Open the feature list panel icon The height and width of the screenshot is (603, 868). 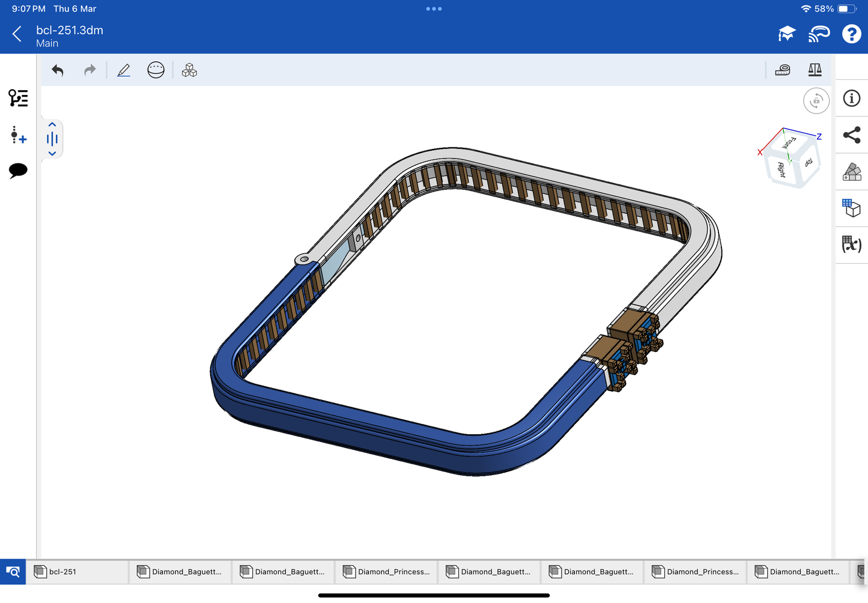(18, 98)
